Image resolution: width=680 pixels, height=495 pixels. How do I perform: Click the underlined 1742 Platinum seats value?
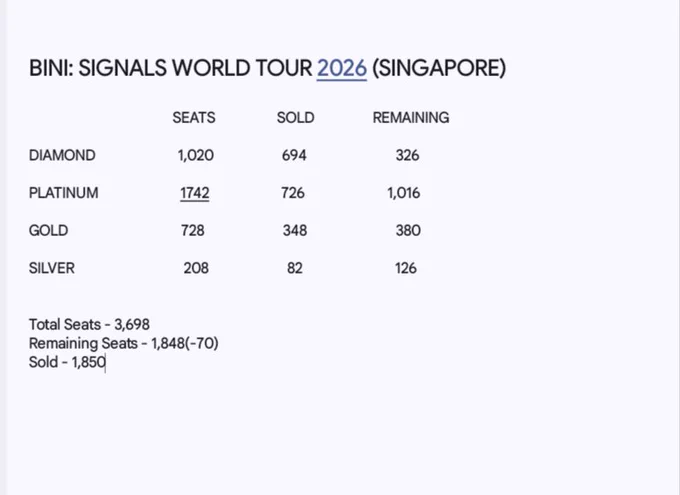point(195,193)
